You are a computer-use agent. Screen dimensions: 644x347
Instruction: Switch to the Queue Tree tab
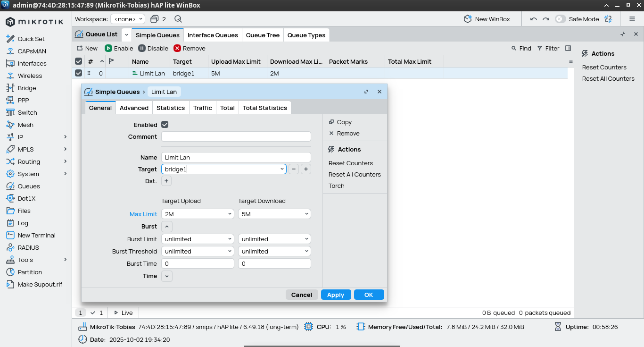(263, 35)
